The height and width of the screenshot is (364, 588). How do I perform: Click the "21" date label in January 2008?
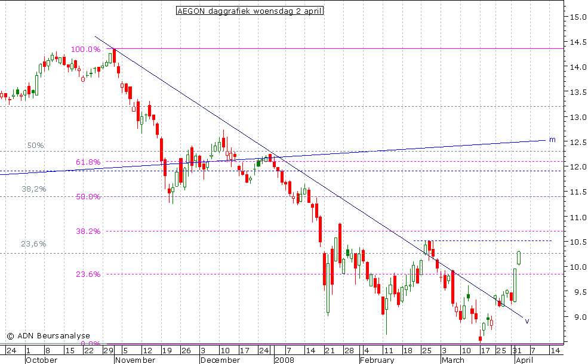click(330, 350)
